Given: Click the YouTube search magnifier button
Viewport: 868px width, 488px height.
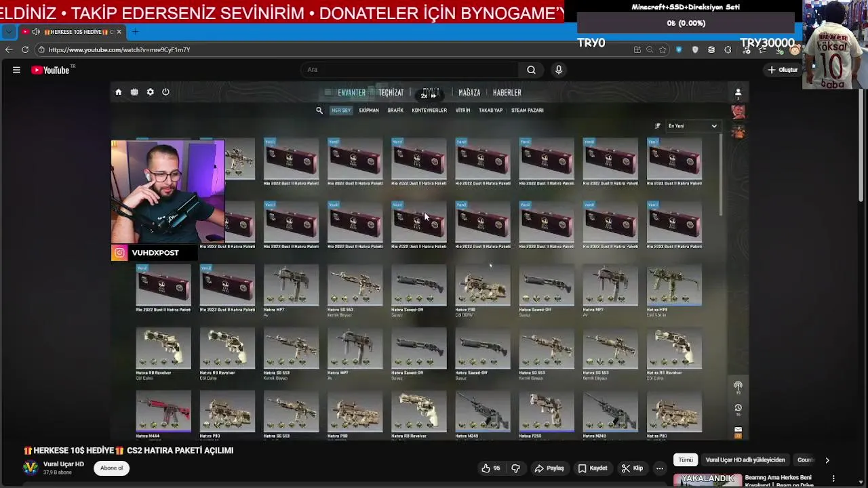Looking at the screenshot, I should [x=531, y=69].
